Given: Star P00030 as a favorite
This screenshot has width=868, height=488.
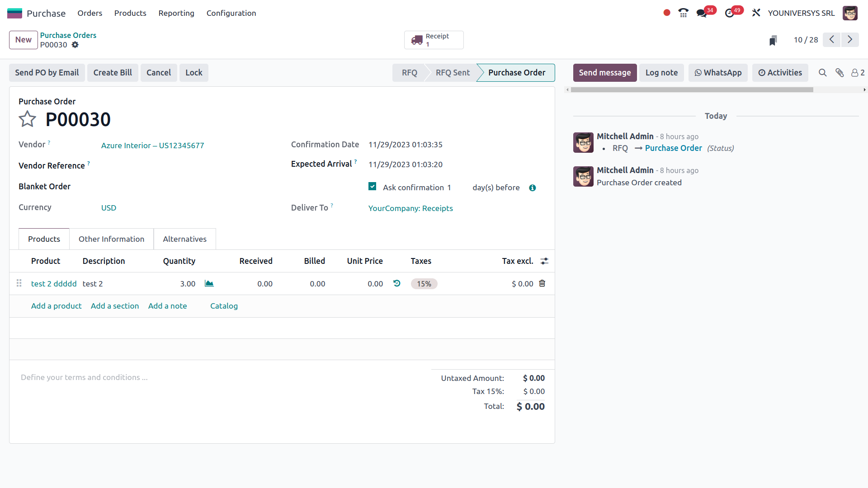Looking at the screenshot, I should (x=27, y=119).
